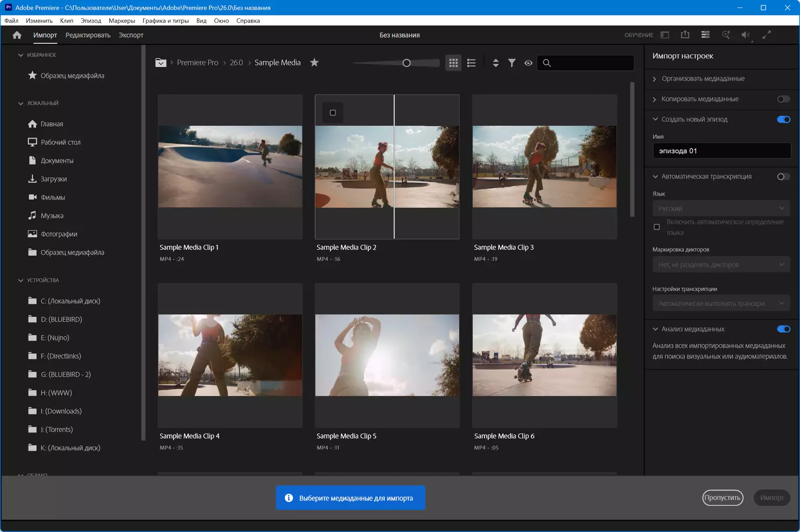Click the Импорт button at bottom right

coord(772,498)
